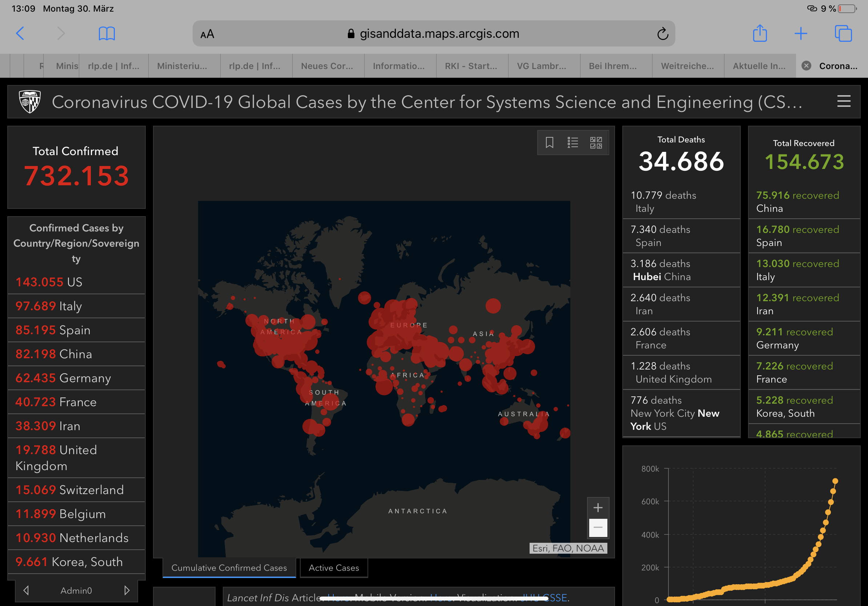Tap the 732.153 total confirmed number

(76, 176)
